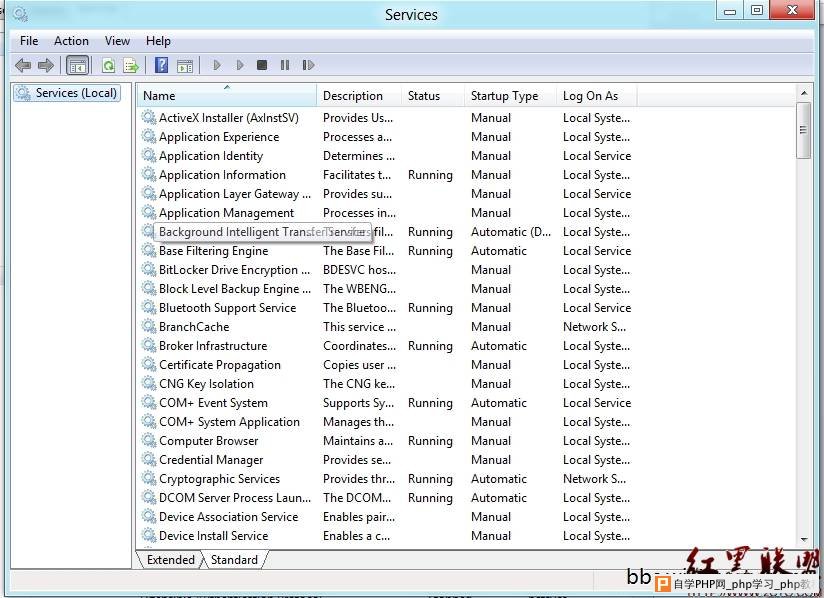Open Help using the question mark icon
Screen dimensions: 824x598
pos(161,66)
